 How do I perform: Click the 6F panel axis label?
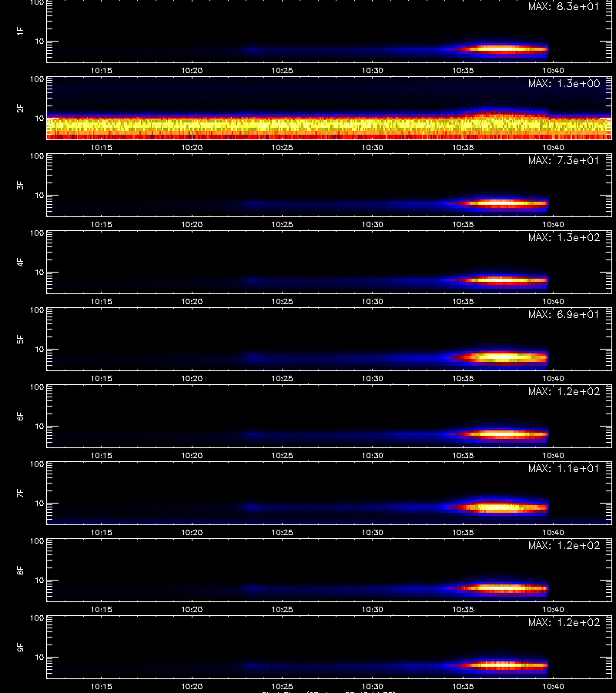coord(20,417)
